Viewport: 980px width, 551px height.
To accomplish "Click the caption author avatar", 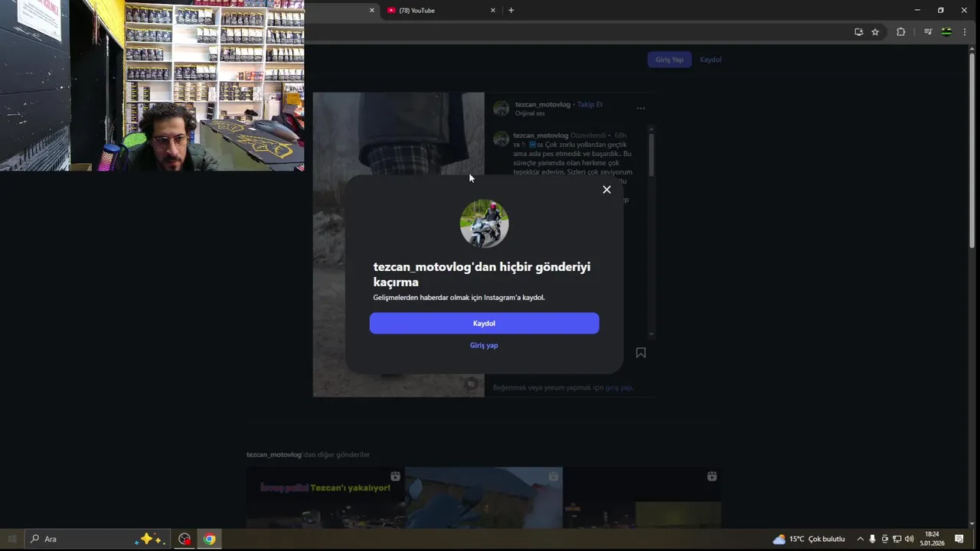I will 501,139.
